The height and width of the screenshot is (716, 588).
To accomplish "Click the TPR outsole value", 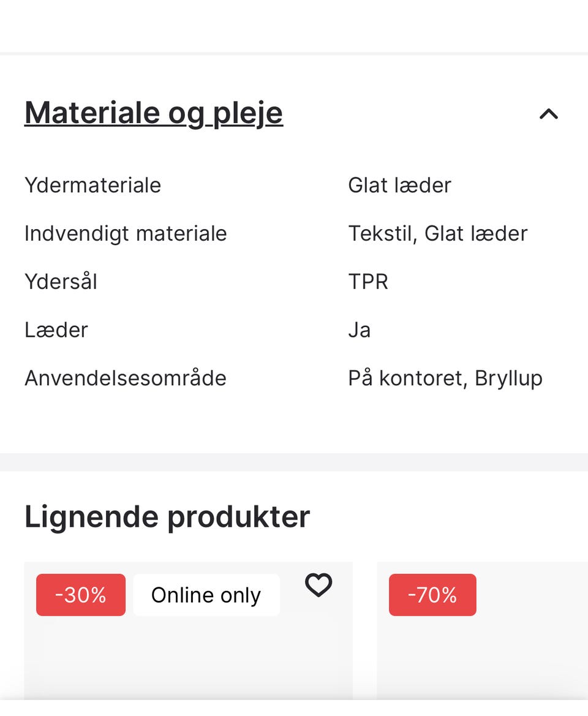I will tap(368, 282).
